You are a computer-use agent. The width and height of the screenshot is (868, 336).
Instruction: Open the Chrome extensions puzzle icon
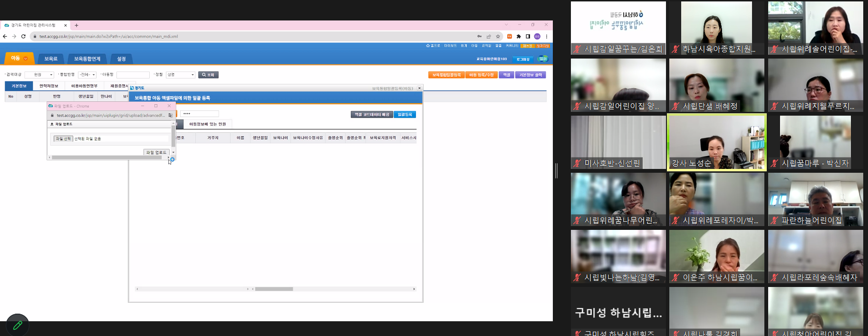pos(519,36)
